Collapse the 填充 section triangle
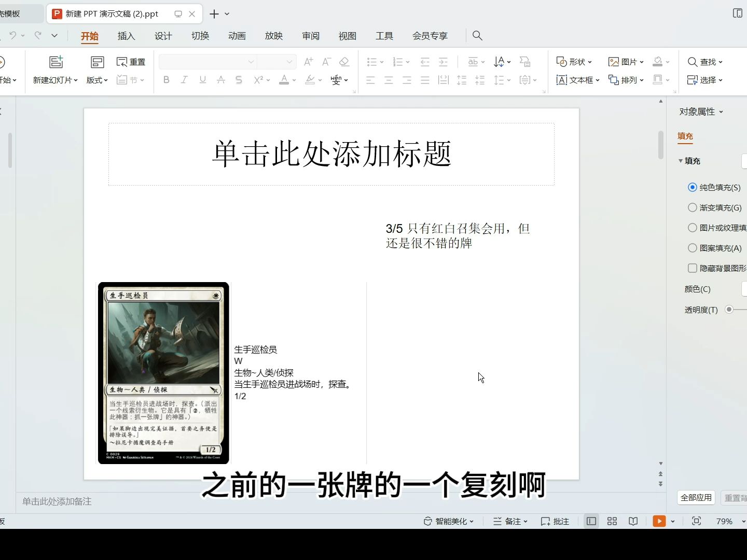Viewport: 747px width, 560px height. pos(681,161)
